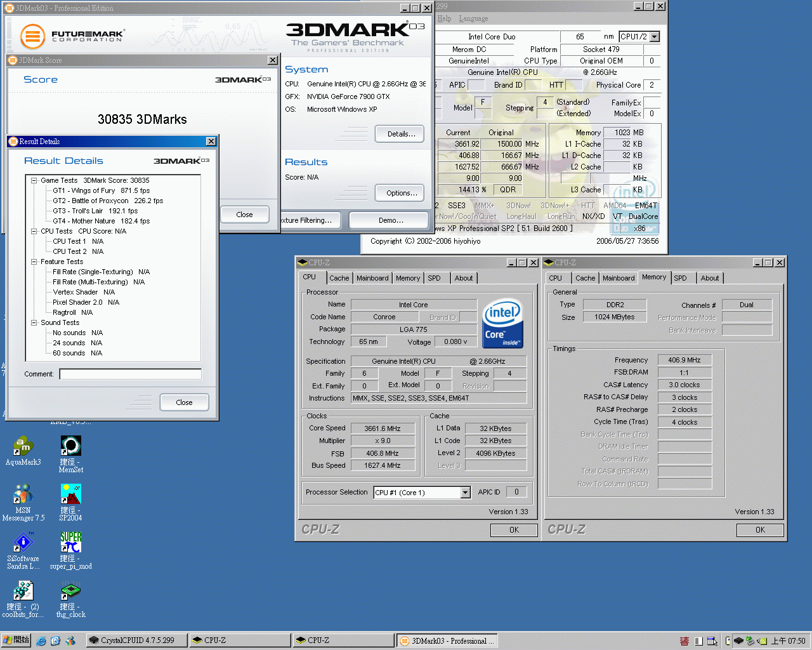The image size is (812, 650).
Task: Open Mainboard tab in right CPU-Z
Action: (x=619, y=278)
